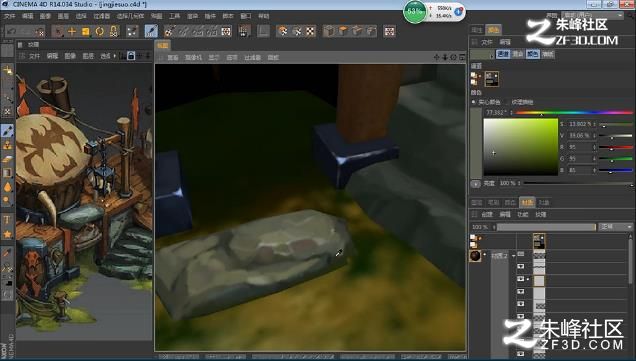Image resolution: width=636 pixels, height=361 pixels.
Task: Toggle the highlighted Color mode button
Action: (x=533, y=54)
